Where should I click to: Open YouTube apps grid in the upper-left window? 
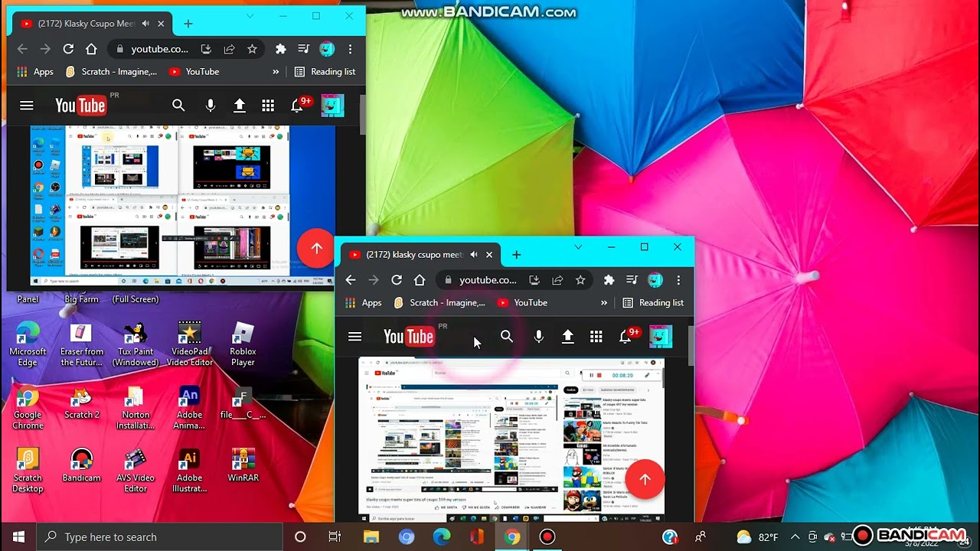pos(268,106)
